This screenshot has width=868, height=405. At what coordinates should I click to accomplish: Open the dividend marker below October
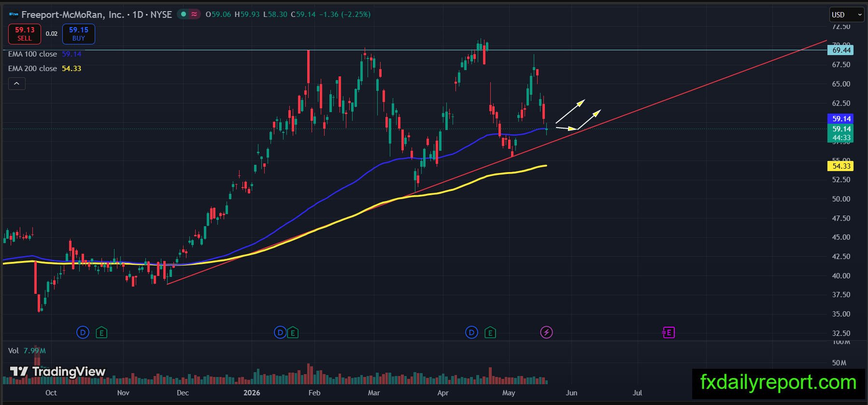[83, 333]
